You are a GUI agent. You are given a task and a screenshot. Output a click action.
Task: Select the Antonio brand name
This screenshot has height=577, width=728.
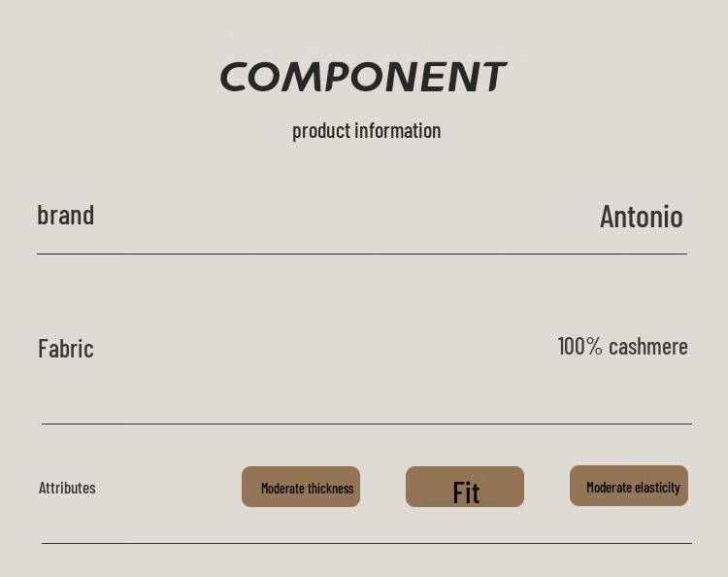point(641,216)
